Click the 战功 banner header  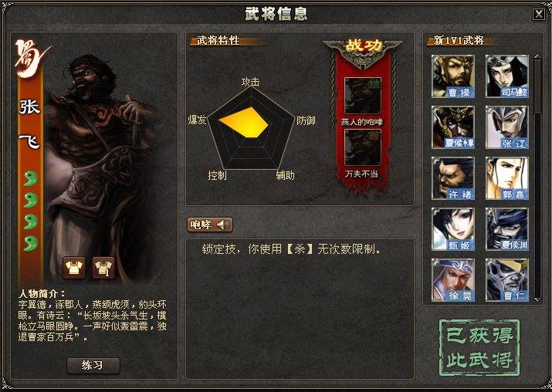click(x=363, y=46)
